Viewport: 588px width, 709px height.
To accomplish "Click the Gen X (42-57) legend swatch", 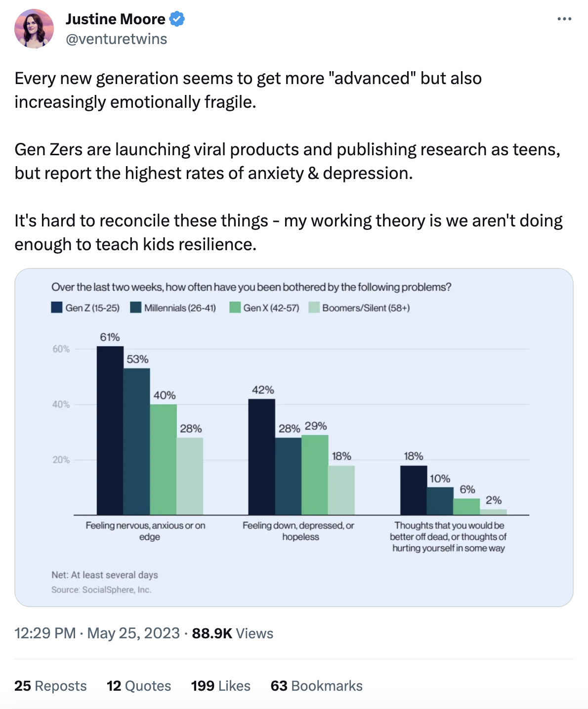I will click(235, 308).
